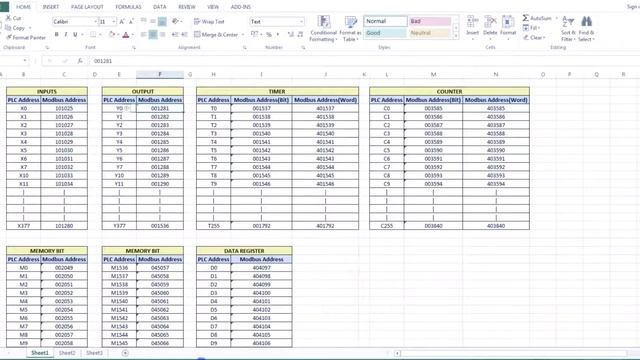
Task: Add a new sheet
Action: pyautogui.click(x=125, y=353)
